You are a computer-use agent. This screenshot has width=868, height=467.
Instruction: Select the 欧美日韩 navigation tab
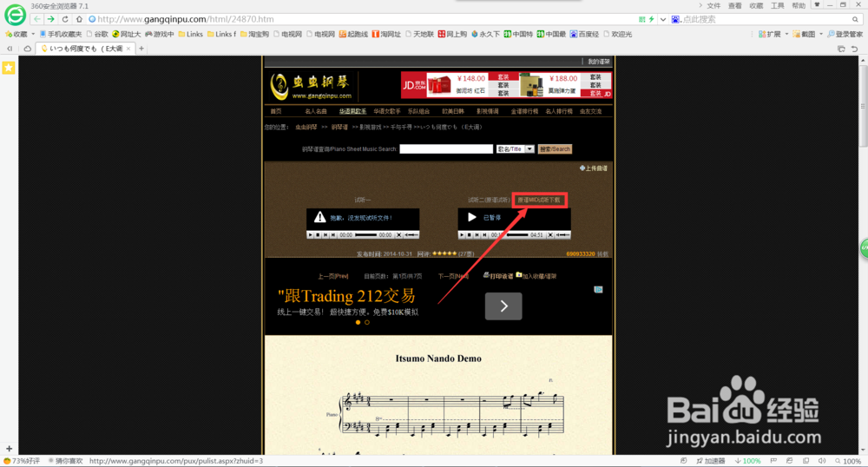pyautogui.click(x=453, y=111)
